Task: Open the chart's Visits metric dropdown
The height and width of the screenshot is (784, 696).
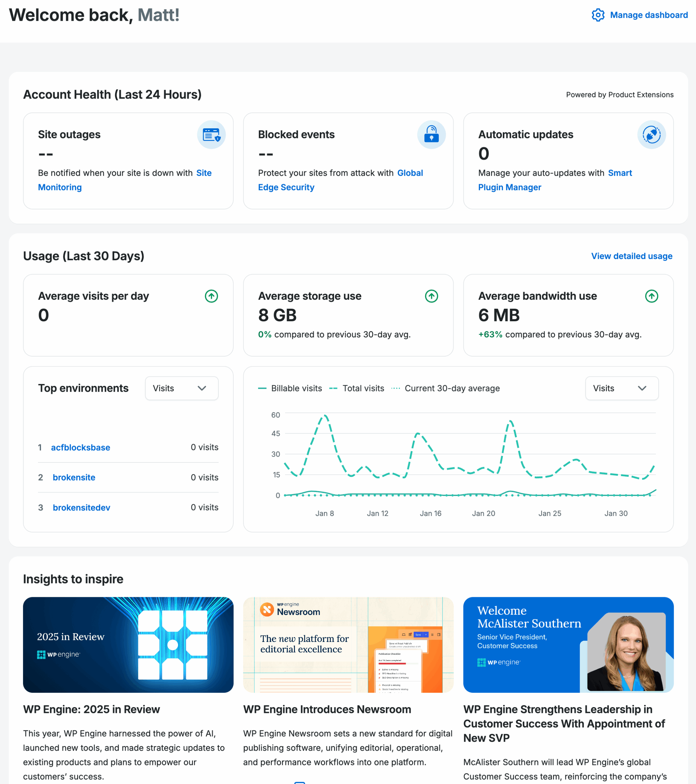Action: coord(621,388)
